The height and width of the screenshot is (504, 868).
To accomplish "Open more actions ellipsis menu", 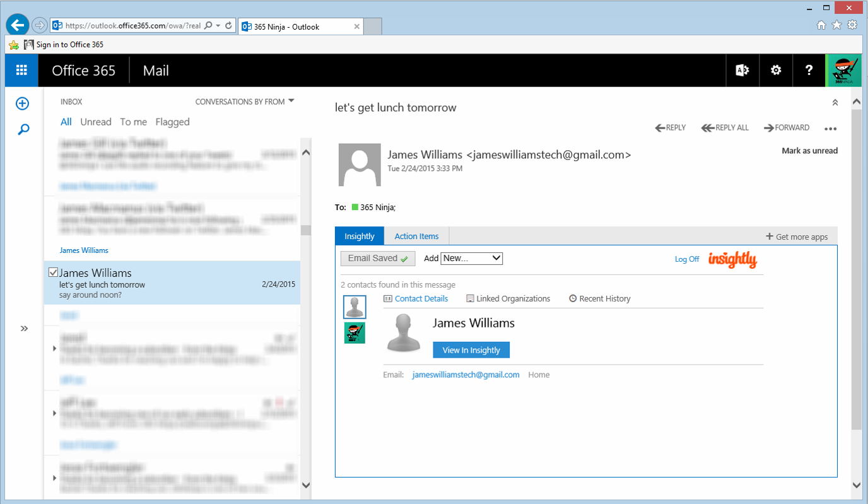I will coord(831,129).
